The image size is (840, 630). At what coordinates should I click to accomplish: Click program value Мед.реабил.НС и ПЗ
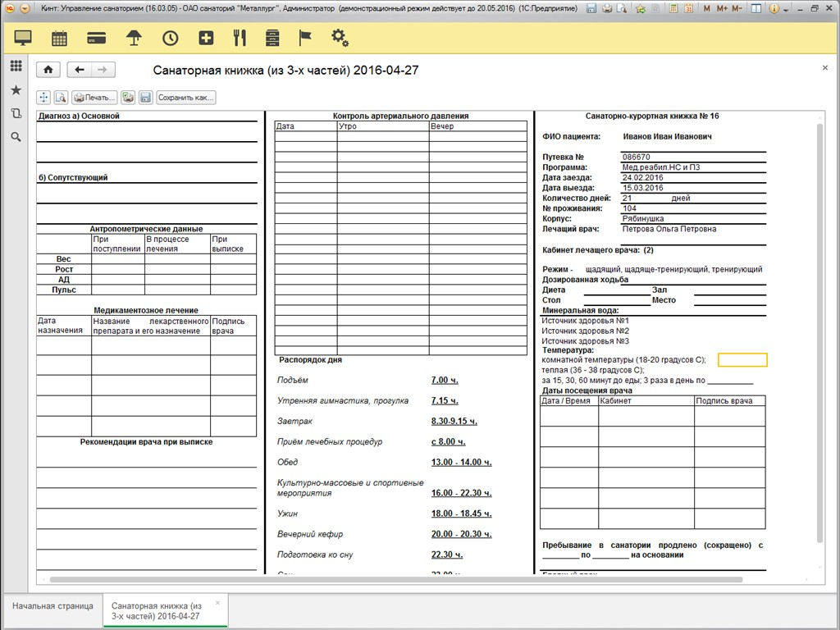tap(661, 167)
